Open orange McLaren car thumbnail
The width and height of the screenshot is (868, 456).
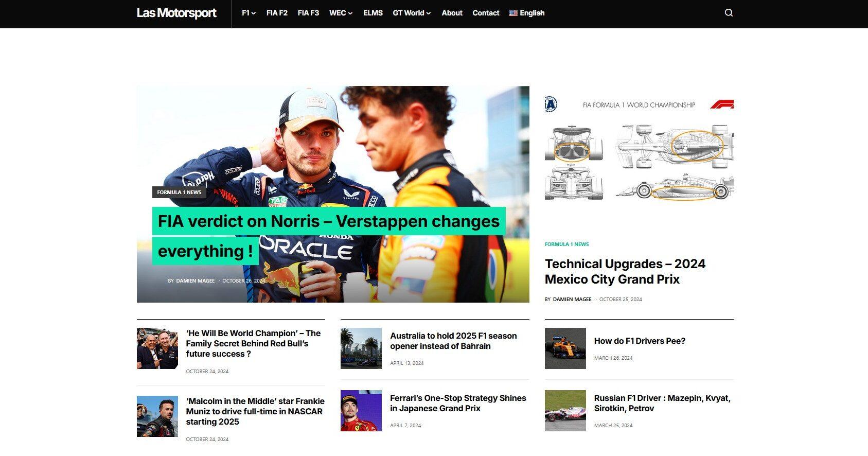pyautogui.click(x=565, y=348)
